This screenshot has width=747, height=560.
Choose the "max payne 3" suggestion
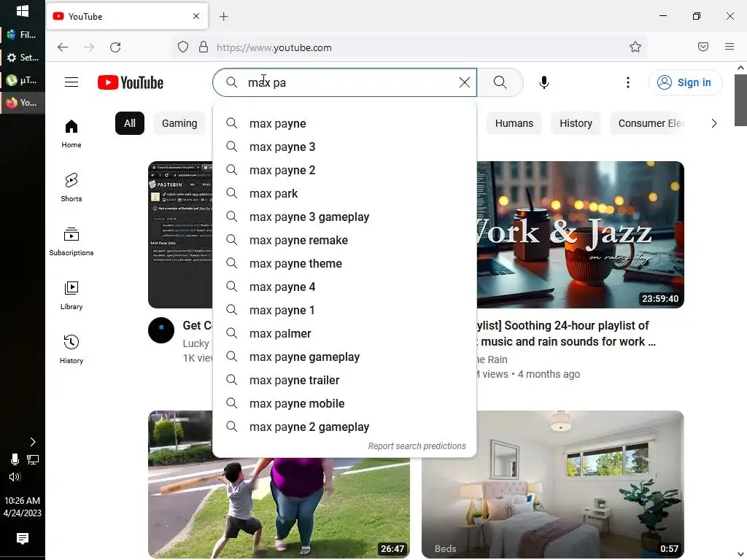click(344, 147)
